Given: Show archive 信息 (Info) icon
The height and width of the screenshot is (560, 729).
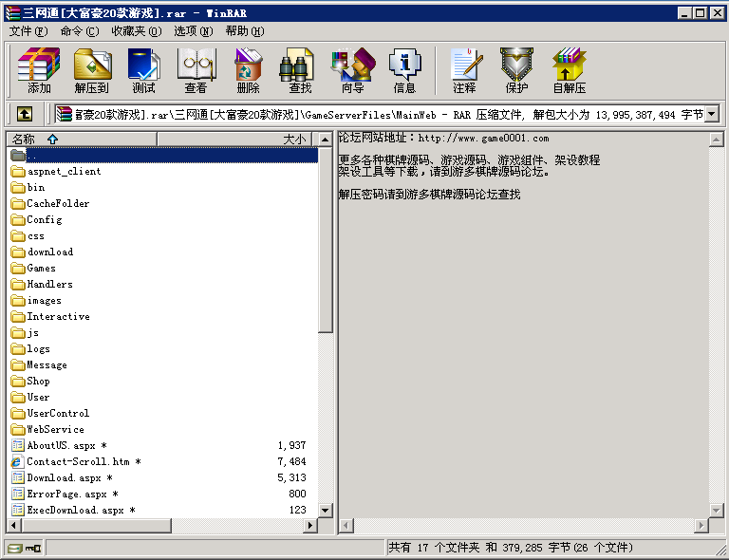Looking at the screenshot, I should point(404,71).
